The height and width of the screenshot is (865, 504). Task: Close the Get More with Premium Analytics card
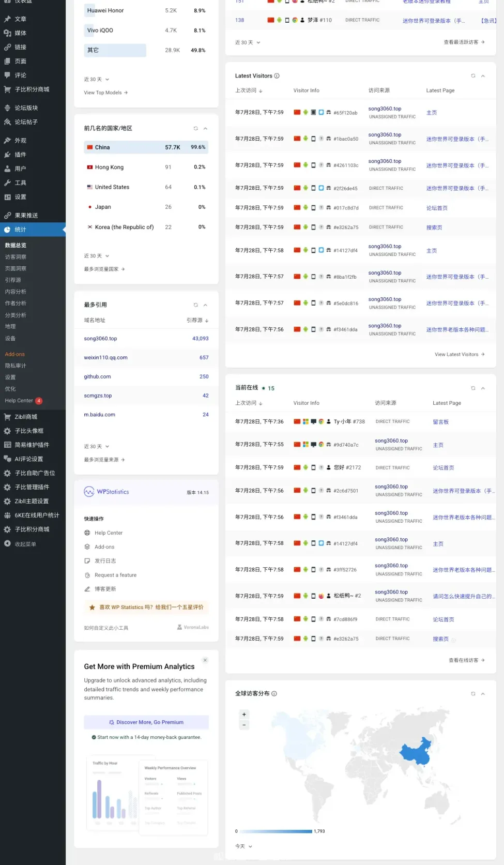point(205,660)
